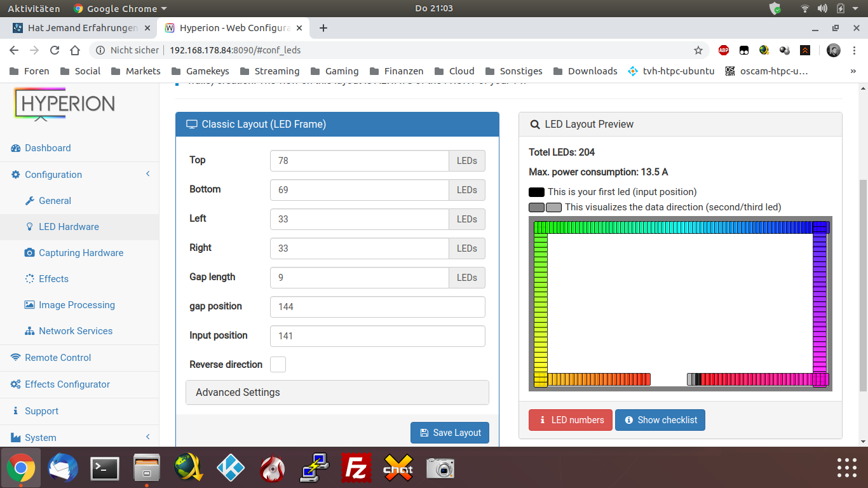Click the Save Layout button

coord(450,433)
